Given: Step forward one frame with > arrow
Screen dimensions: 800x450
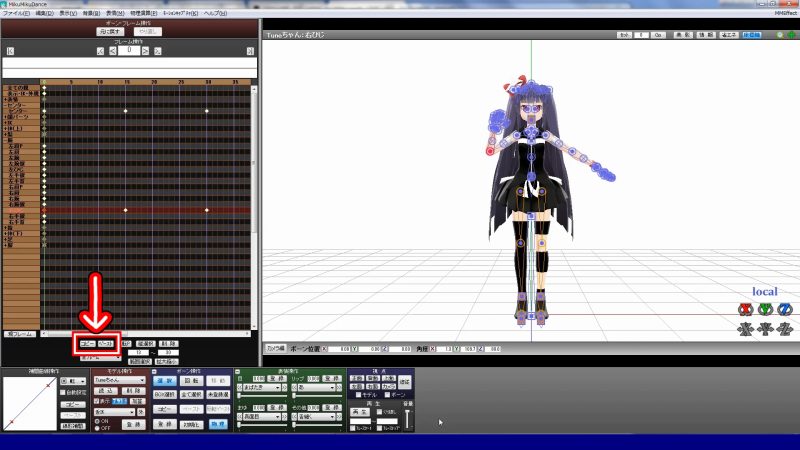Looking at the screenshot, I should click(145, 51).
